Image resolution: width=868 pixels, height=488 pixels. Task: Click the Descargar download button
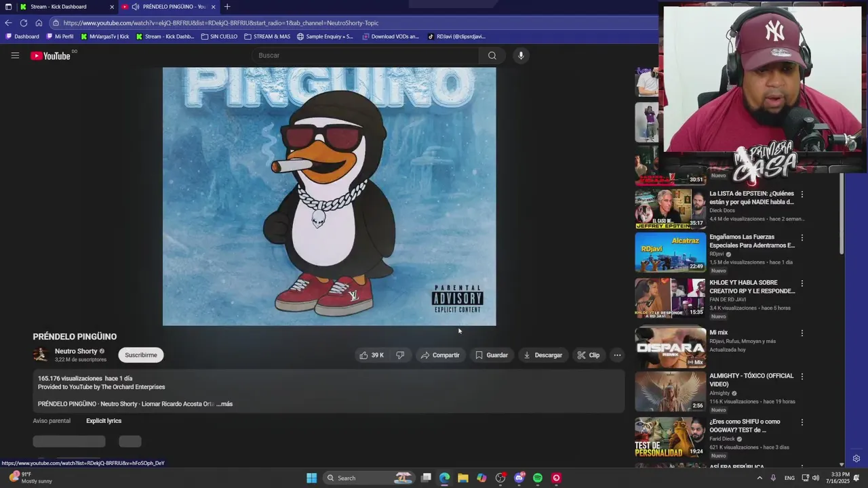click(542, 355)
